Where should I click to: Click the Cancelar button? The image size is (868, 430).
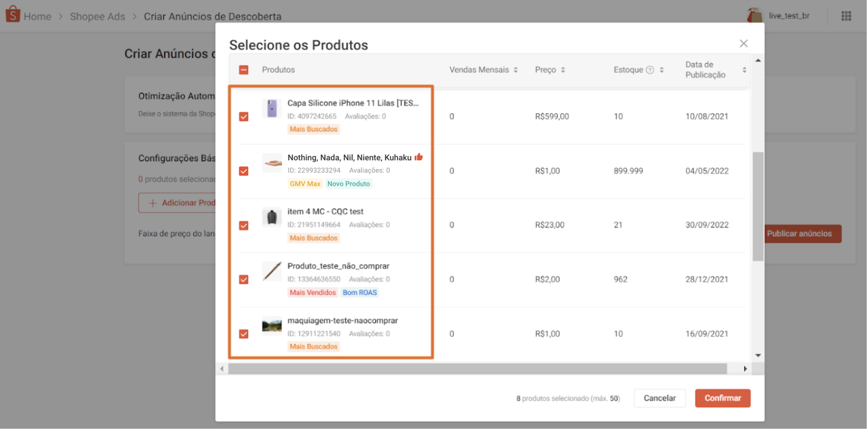click(x=659, y=398)
